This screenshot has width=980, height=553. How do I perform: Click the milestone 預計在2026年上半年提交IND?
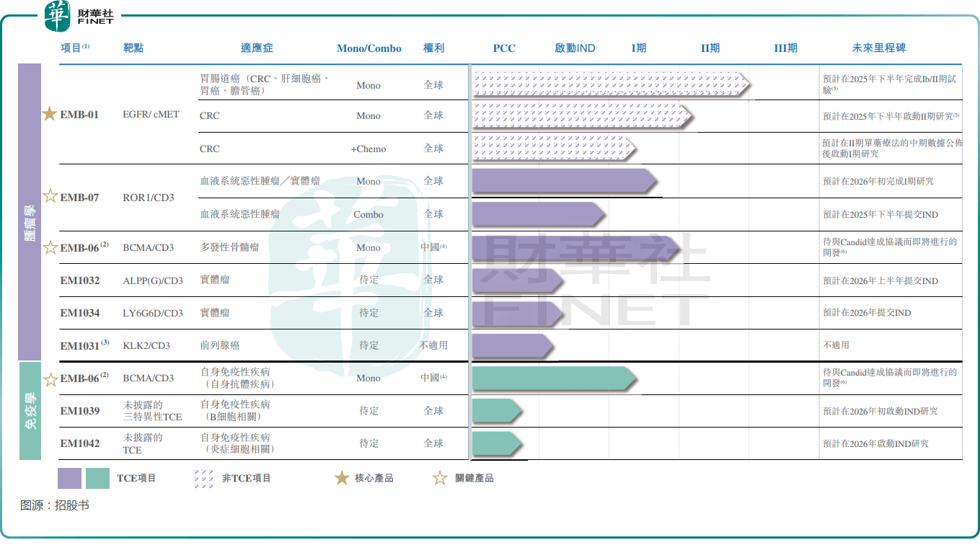coord(880,280)
